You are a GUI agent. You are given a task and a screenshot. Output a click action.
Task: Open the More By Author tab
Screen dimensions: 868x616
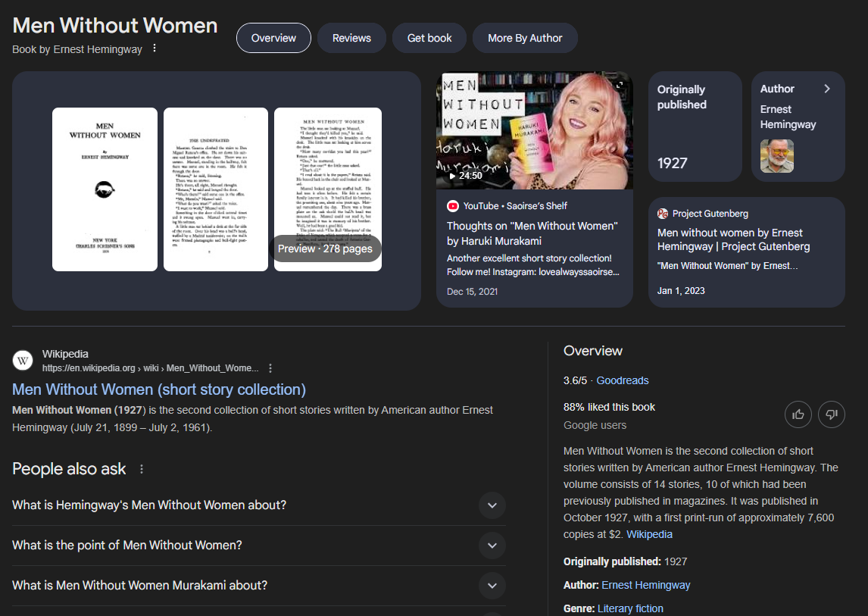tap(525, 38)
